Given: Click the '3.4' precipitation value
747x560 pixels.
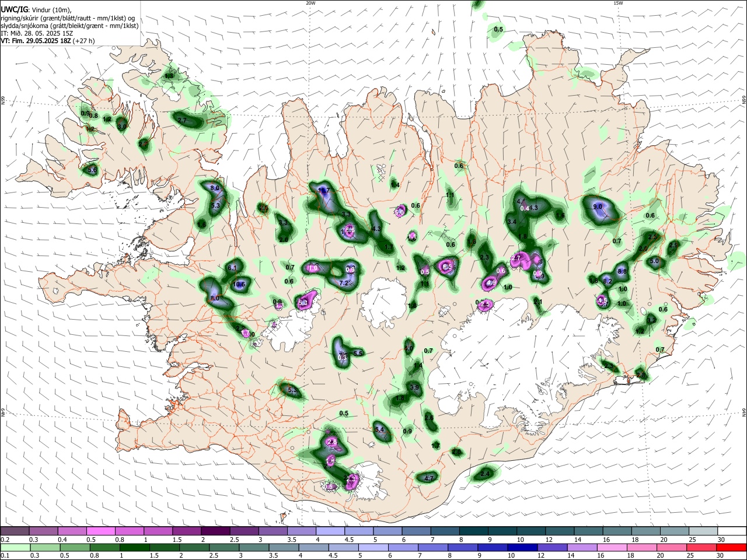Looking at the screenshot, I should coord(512,222).
